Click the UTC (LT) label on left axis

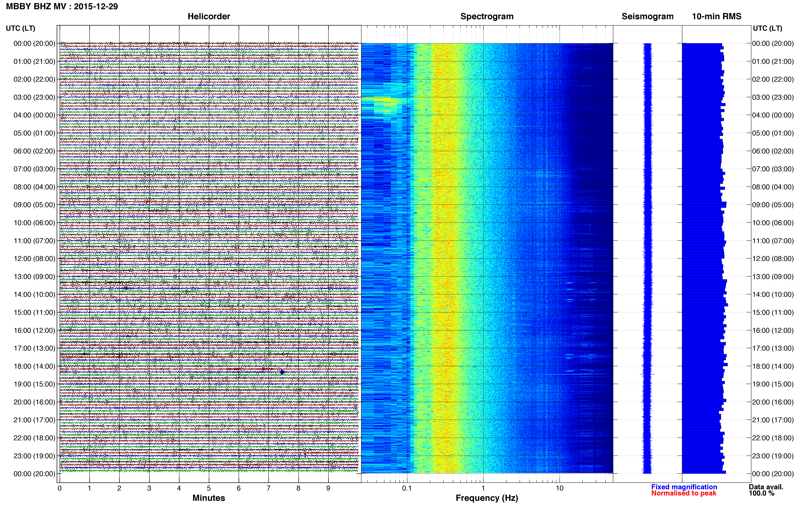tap(21, 28)
